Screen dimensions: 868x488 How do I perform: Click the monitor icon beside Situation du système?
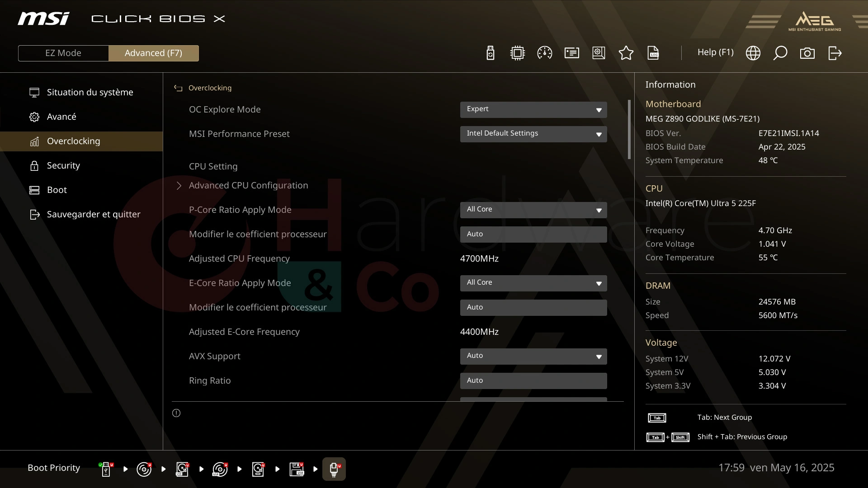34,92
